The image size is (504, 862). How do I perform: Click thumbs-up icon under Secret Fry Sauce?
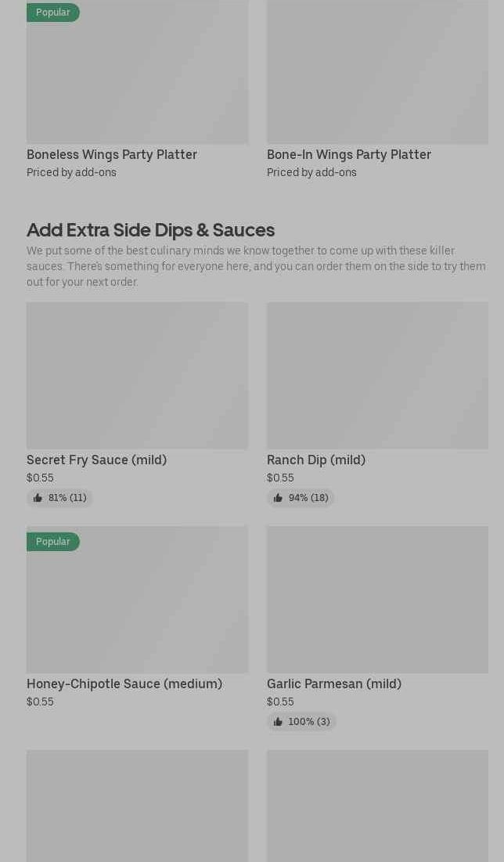pos(38,498)
